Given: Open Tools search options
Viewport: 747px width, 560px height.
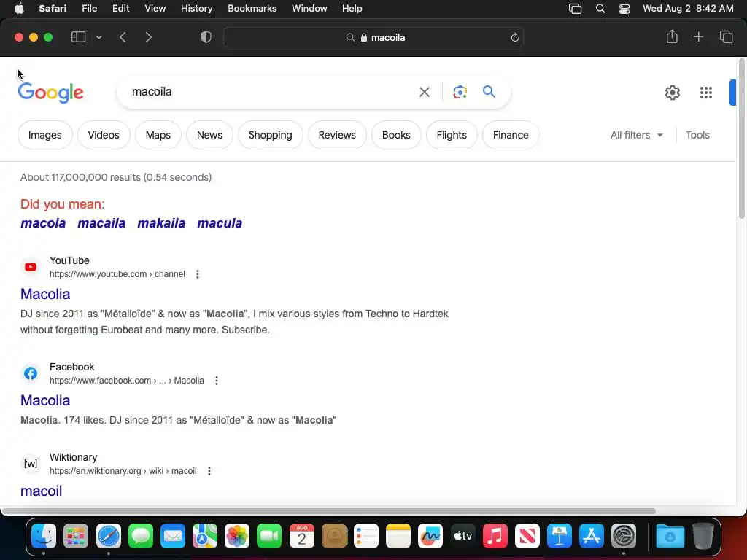Looking at the screenshot, I should click(x=697, y=135).
